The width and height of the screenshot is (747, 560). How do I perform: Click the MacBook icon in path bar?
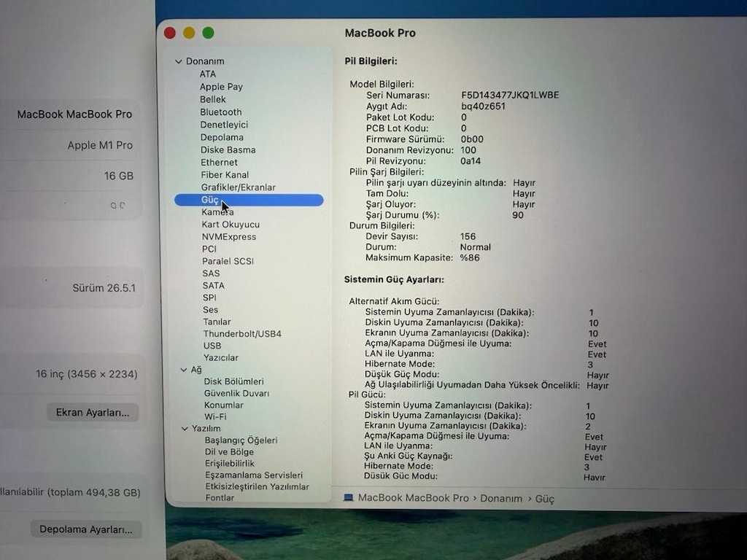tap(349, 497)
